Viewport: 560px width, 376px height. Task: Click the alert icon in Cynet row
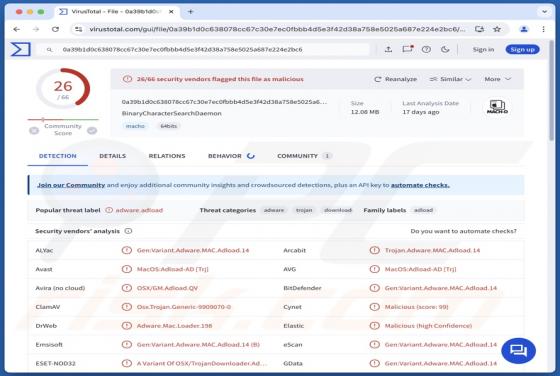point(374,307)
